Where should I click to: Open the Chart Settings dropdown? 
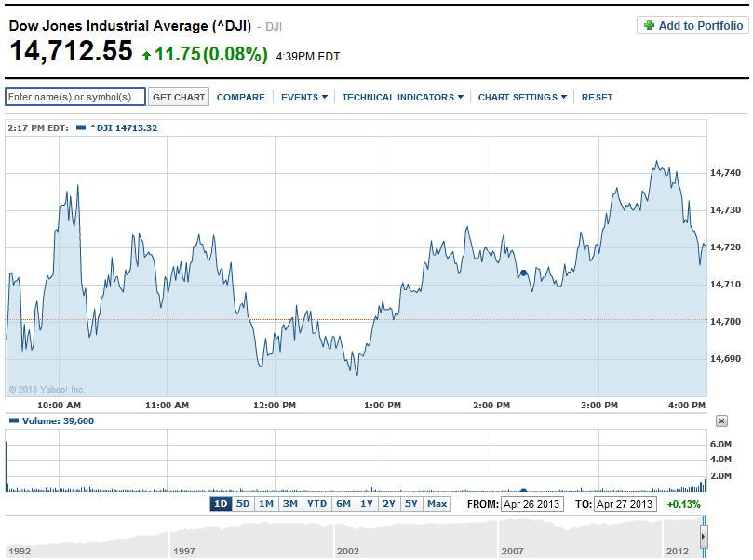click(522, 97)
